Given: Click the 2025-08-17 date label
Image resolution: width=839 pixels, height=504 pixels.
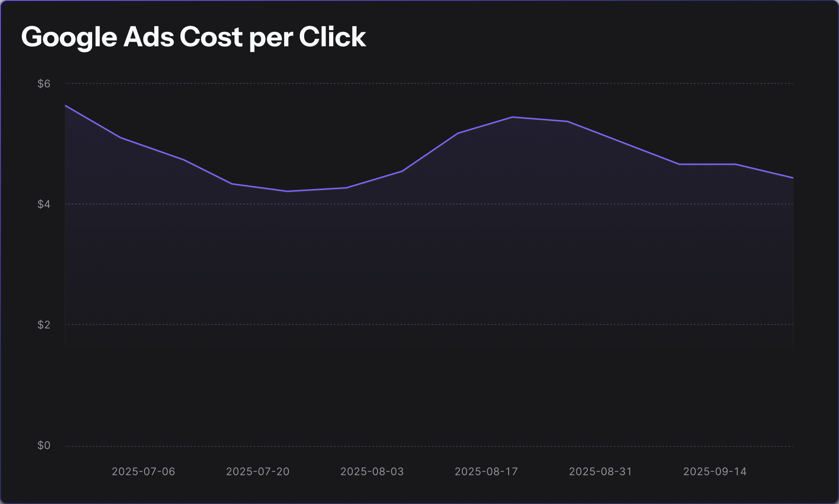Looking at the screenshot, I should [486, 472].
